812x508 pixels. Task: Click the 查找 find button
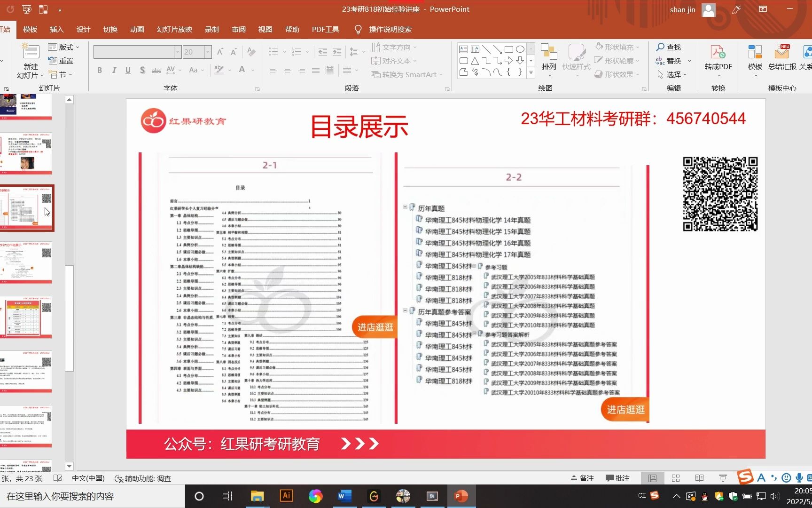click(669, 47)
